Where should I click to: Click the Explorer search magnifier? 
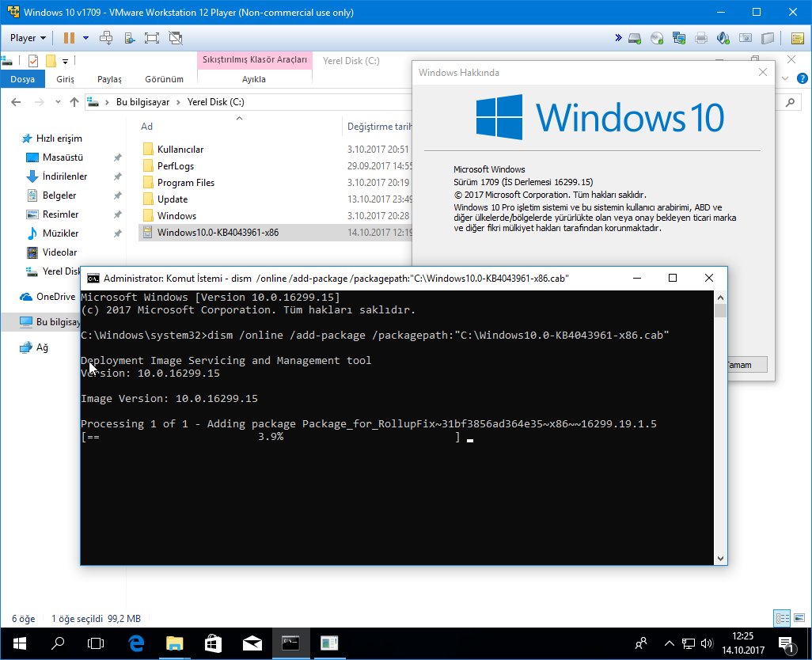(x=790, y=103)
